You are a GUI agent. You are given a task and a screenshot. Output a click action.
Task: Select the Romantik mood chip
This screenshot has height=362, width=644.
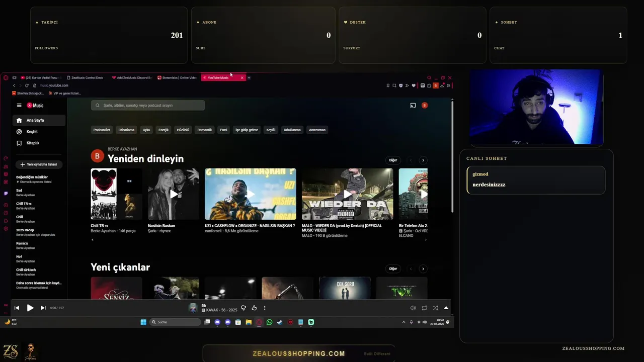pos(205,130)
